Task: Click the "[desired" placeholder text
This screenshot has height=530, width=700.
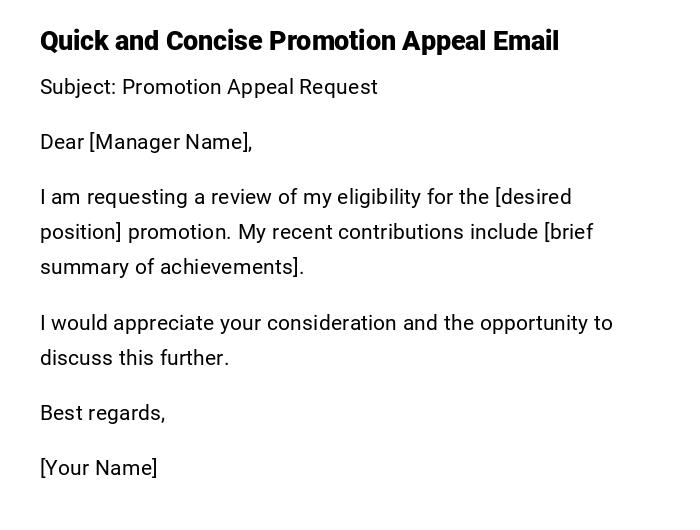Action: [533, 197]
